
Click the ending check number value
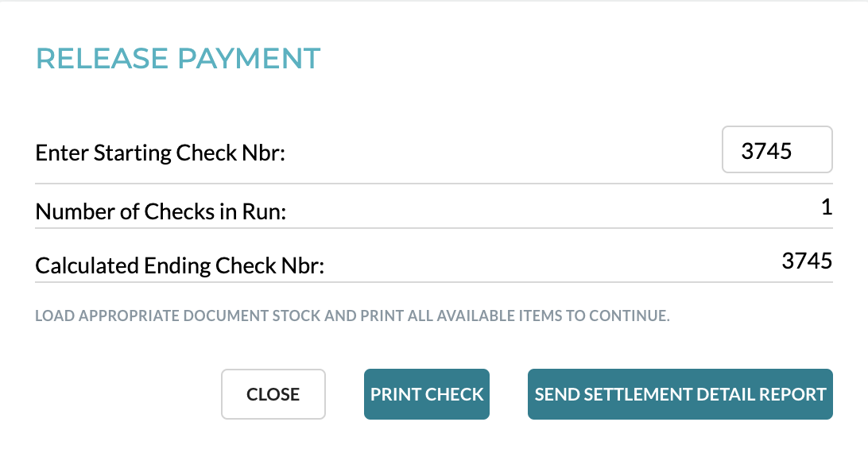[807, 261]
